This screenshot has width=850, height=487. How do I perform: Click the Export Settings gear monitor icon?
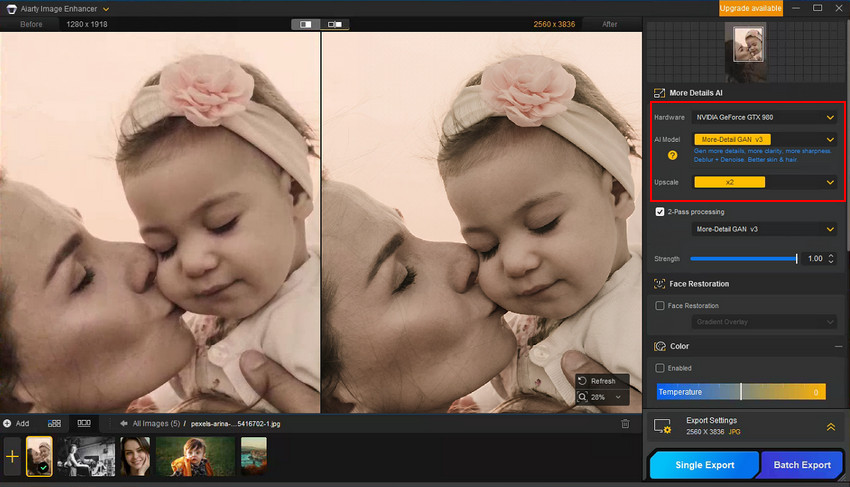click(x=663, y=426)
